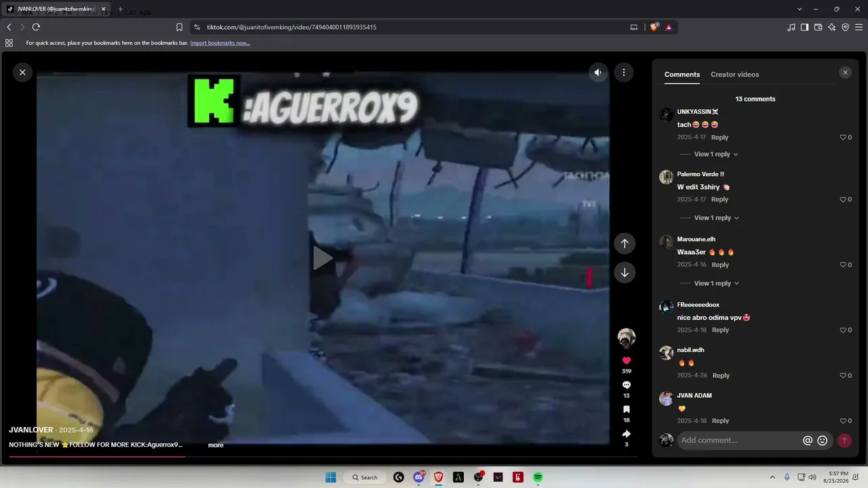This screenshot has height=488, width=868.
Task: Open the Brave Rewards triangle icon
Action: point(669,27)
